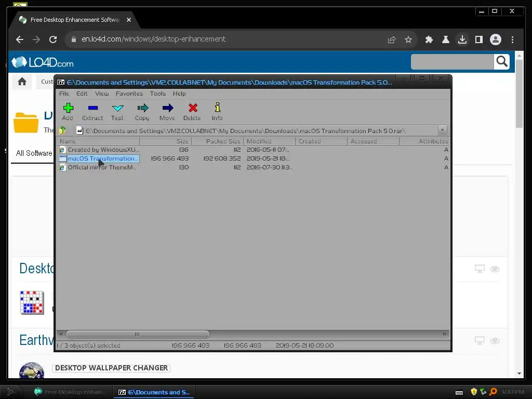
Task: Click the orange magnifier tray icon
Action: point(493,392)
